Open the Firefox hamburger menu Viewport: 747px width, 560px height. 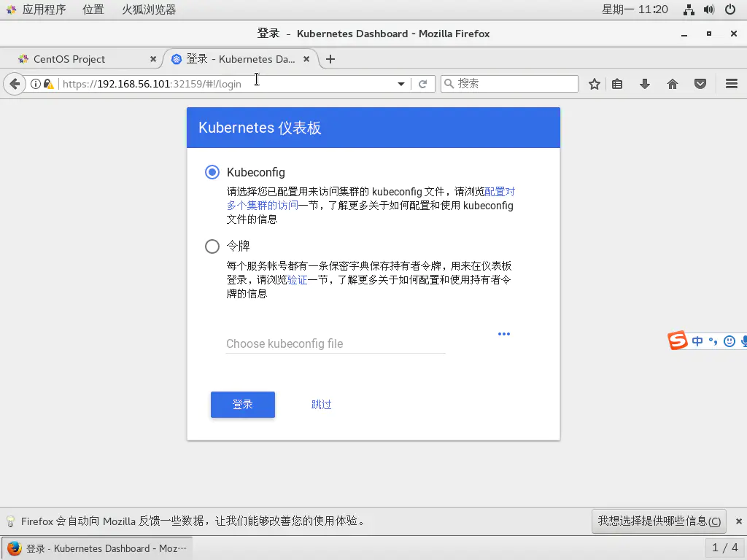point(731,85)
